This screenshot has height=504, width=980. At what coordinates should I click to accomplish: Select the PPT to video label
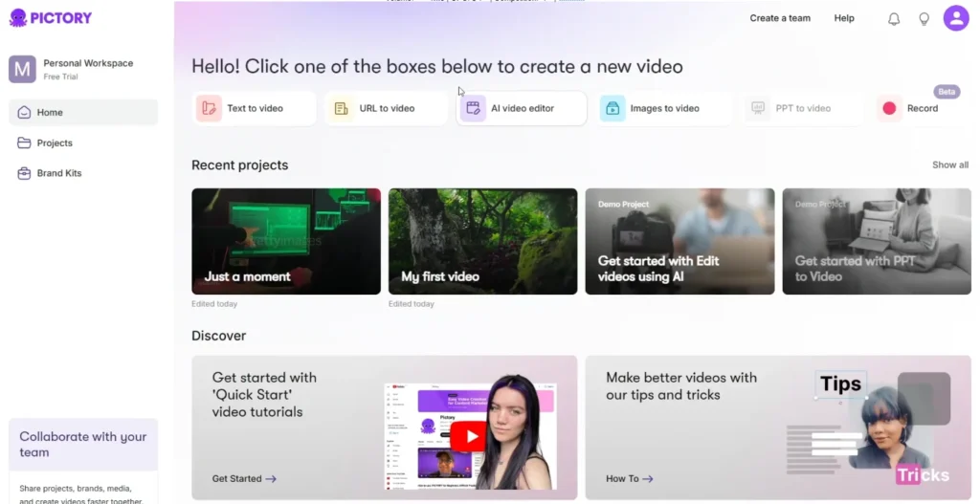pos(803,108)
